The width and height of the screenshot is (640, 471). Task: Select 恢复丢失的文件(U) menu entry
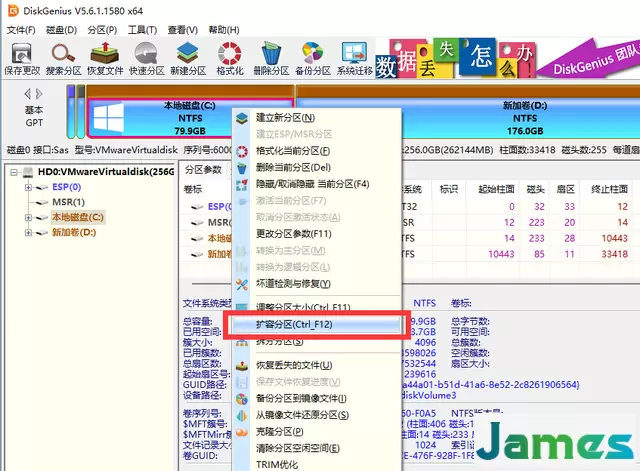tap(316, 365)
